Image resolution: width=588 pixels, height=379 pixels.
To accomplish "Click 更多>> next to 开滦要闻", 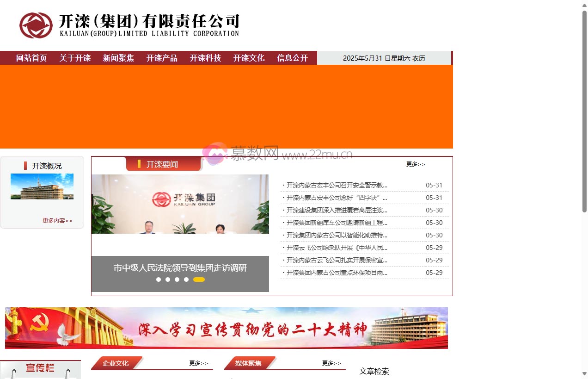I will coord(416,164).
